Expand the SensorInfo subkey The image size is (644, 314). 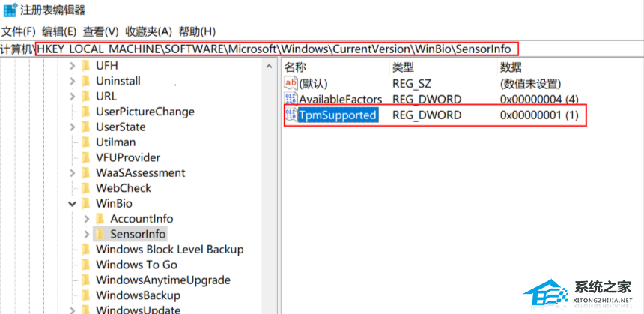coord(87,234)
